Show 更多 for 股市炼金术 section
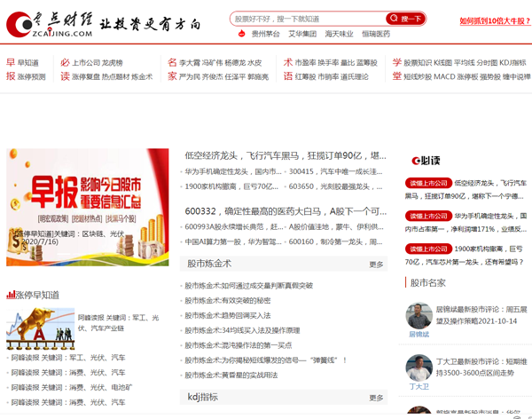532x419 pixels. [376, 265]
